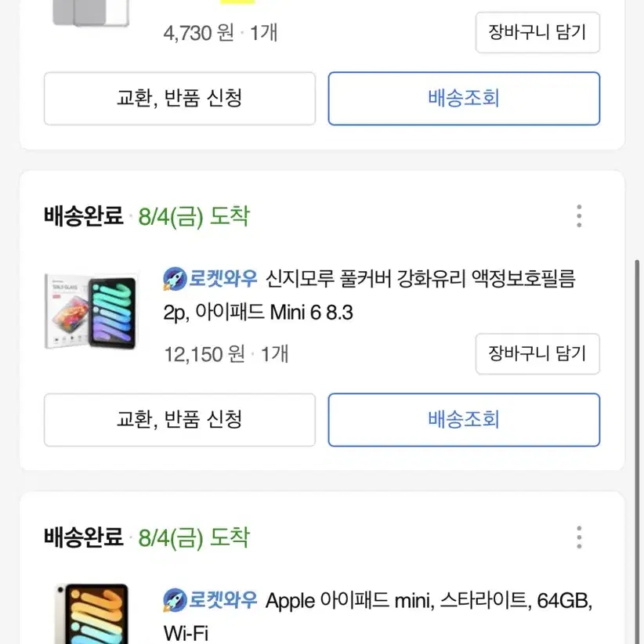Open the Apple iPad mini starlight thumbnail
This screenshot has width=644, height=644.
tap(92, 613)
